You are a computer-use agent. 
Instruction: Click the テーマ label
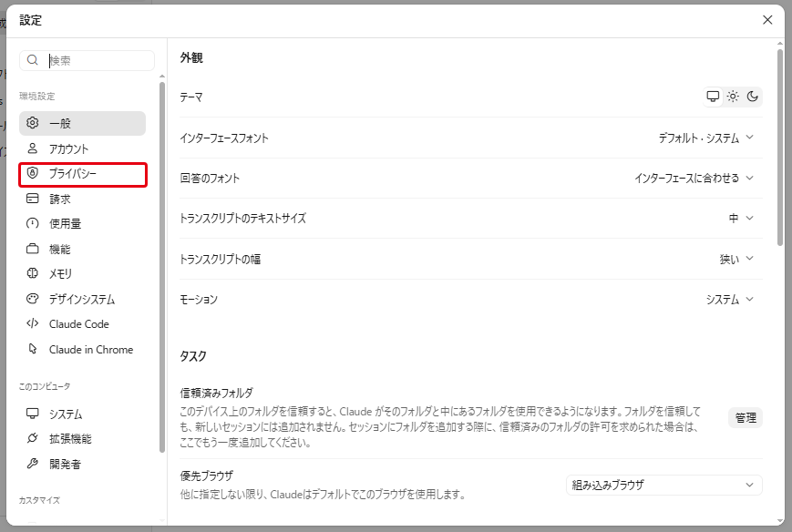coord(190,97)
